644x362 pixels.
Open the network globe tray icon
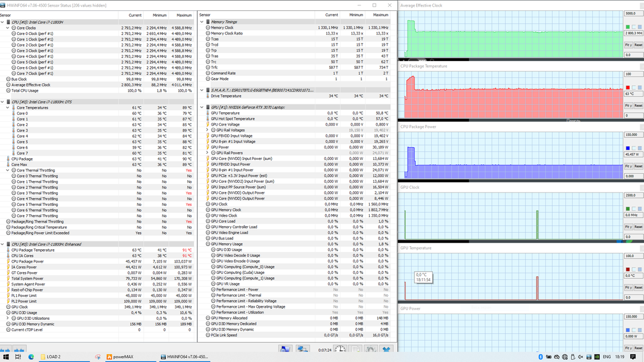point(565,357)
